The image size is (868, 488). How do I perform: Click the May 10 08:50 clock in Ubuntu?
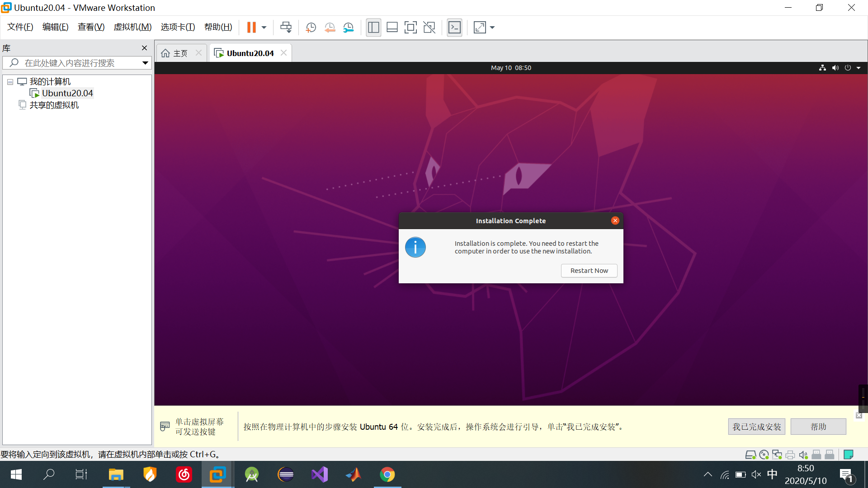tap(511, 68)
